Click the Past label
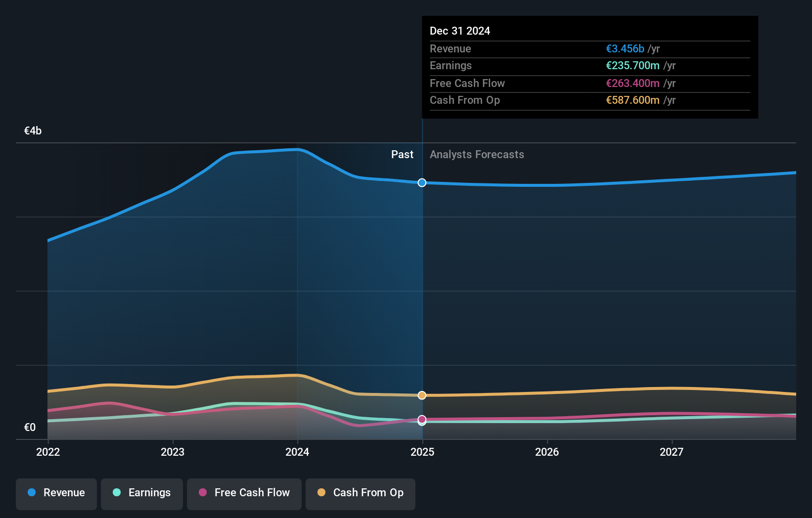 [x=402, y=155]
